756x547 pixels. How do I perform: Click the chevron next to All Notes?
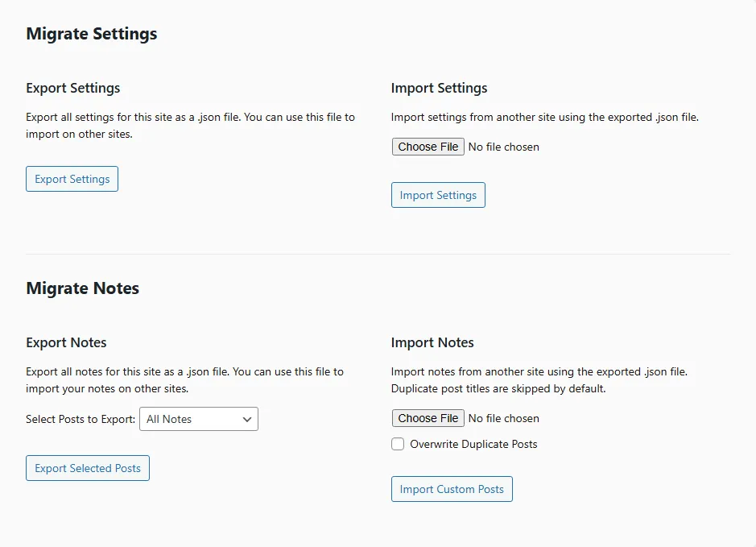pos(246,419)
